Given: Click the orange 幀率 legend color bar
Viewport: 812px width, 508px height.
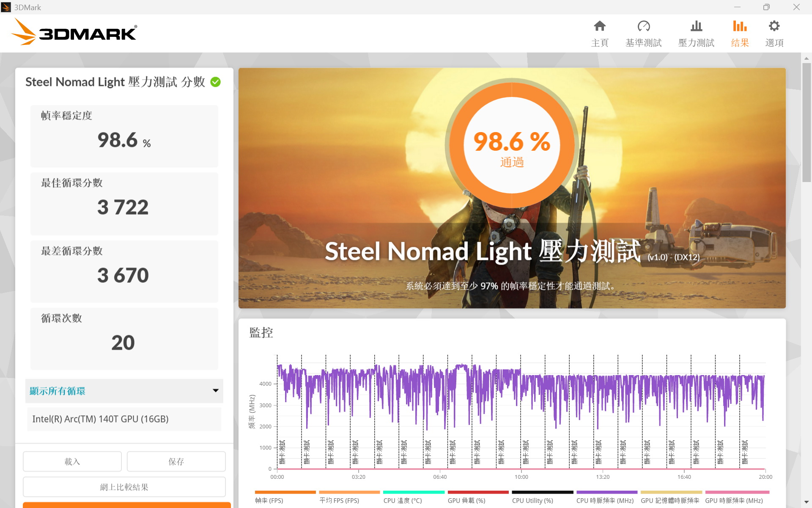Looking at the screenshot, I should coord(285,492).
